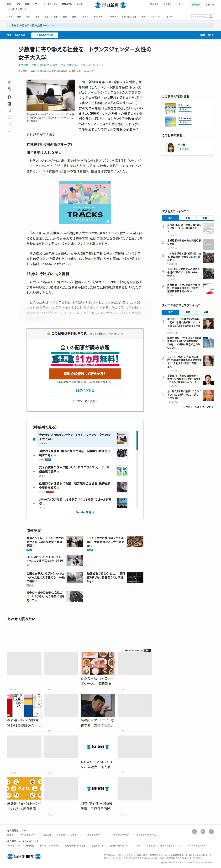Click author icon beside 竹林静 byline
Viewport: 221px width, 868px height.
click(20, 65)
